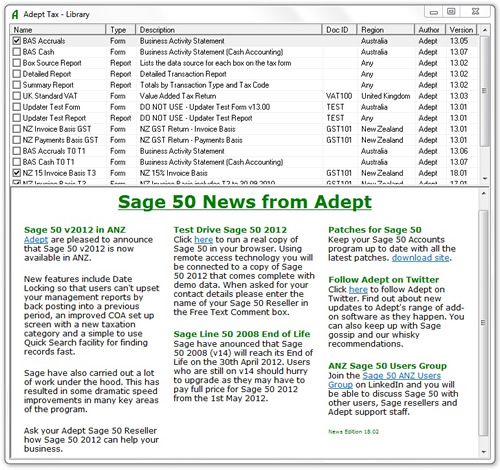Click version 18.01 cell
This screenshot has width=500, height=470.
coord(459,173)
